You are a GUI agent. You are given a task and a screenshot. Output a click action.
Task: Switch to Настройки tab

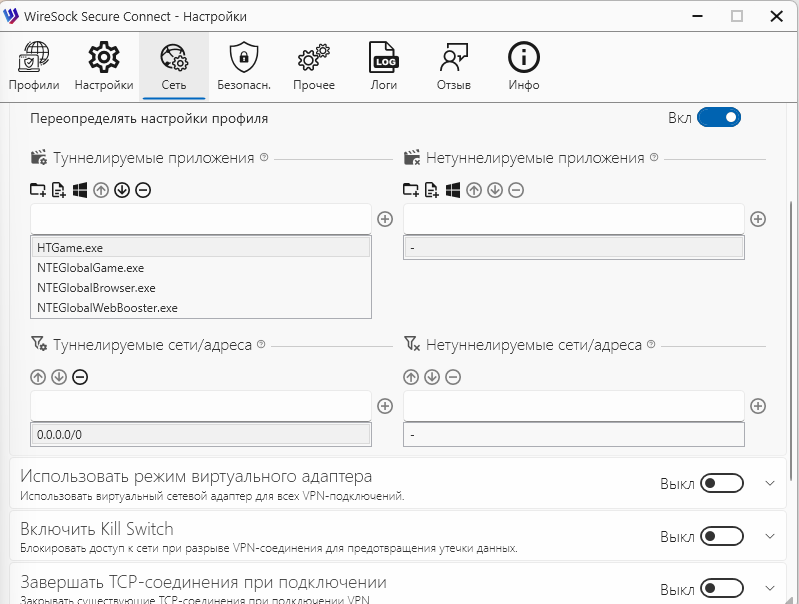point(104,67)
